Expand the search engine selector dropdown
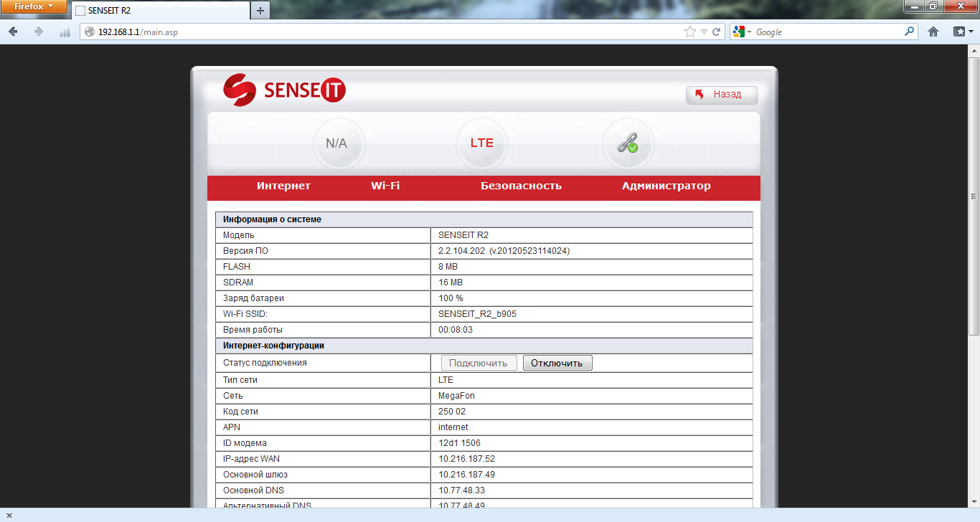Screen dimensions: 980x522 (x=742, y=32)
